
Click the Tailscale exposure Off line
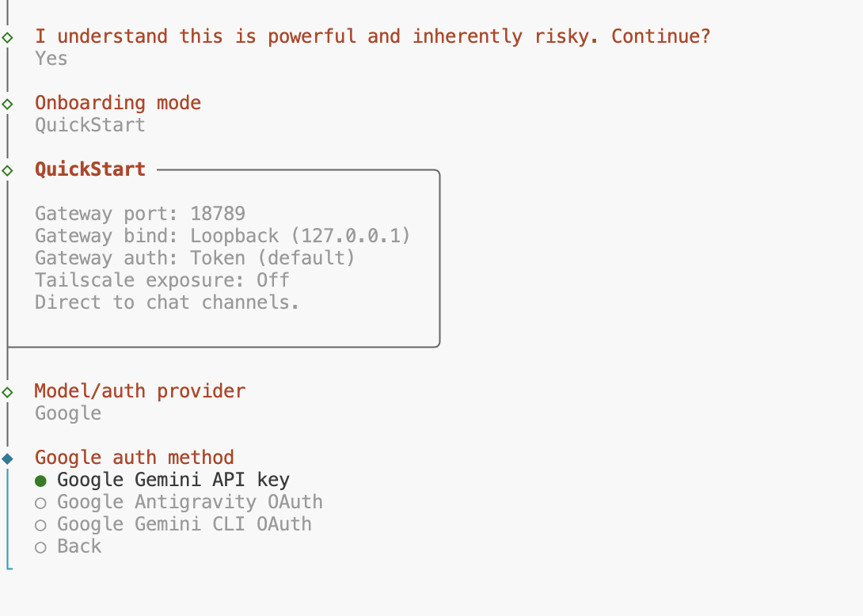tap(162, 280)
